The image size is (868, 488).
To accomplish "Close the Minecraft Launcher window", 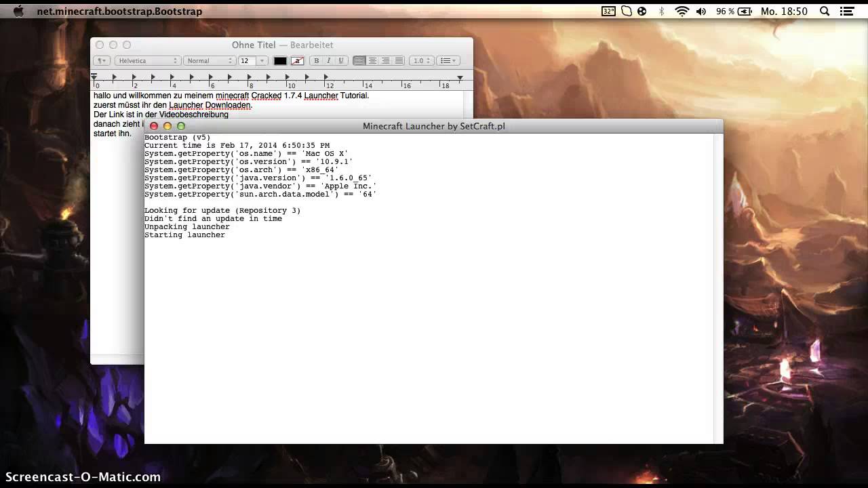I will (x=154, y=126).
